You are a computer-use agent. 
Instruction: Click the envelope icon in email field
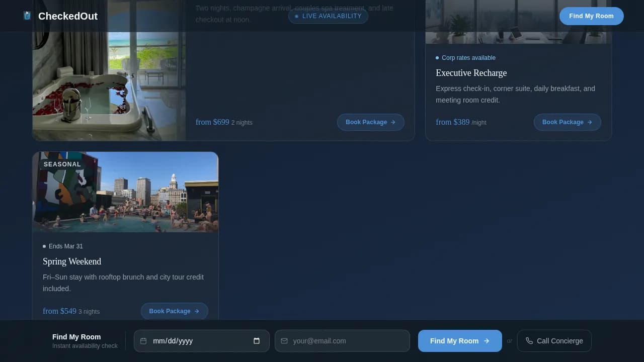click(x=284, y=341)
